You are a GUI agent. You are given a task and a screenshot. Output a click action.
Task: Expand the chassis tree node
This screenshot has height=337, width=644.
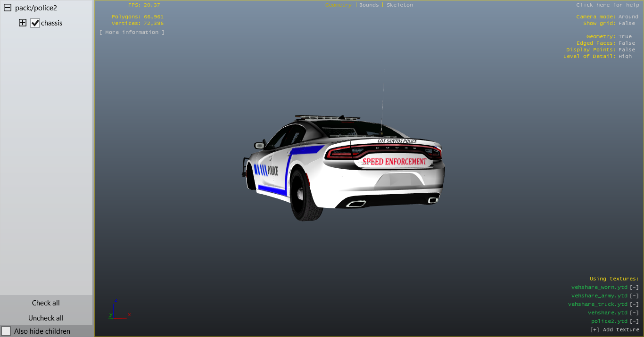tap(22, 23)
